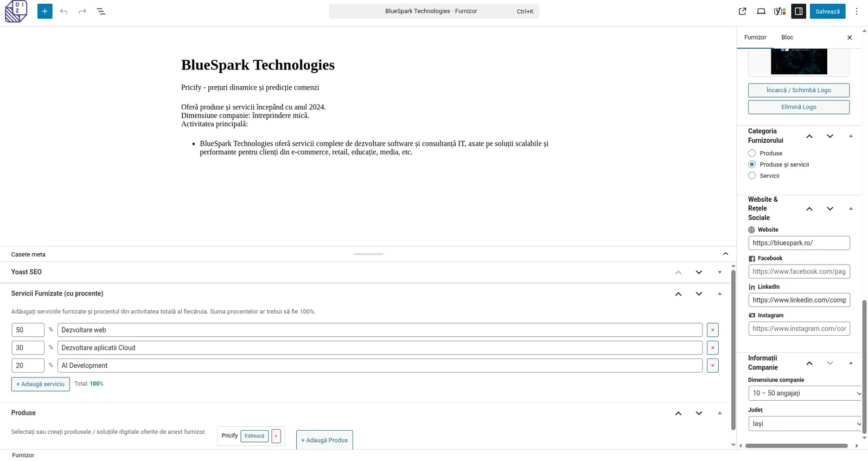The height and width of the screenshot is (461, 868).
Task: Open the Dimensiune companie dropdown
Action: point(805,393)
